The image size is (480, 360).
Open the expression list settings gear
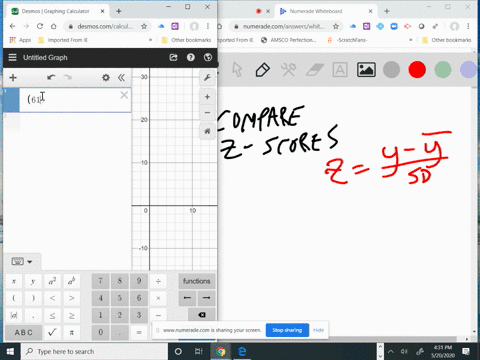pos(106,78)
